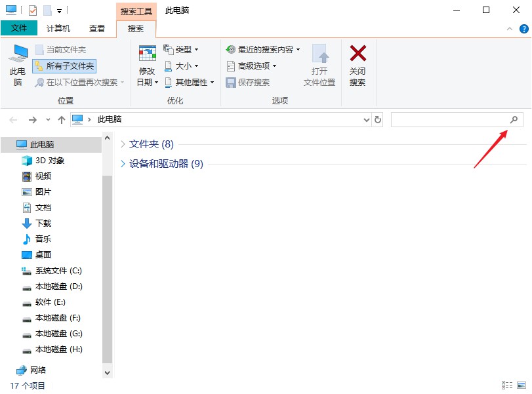Enable the 所有子文件夹 search scope
This screenshot has width=532, height=394.
point(64,66)
